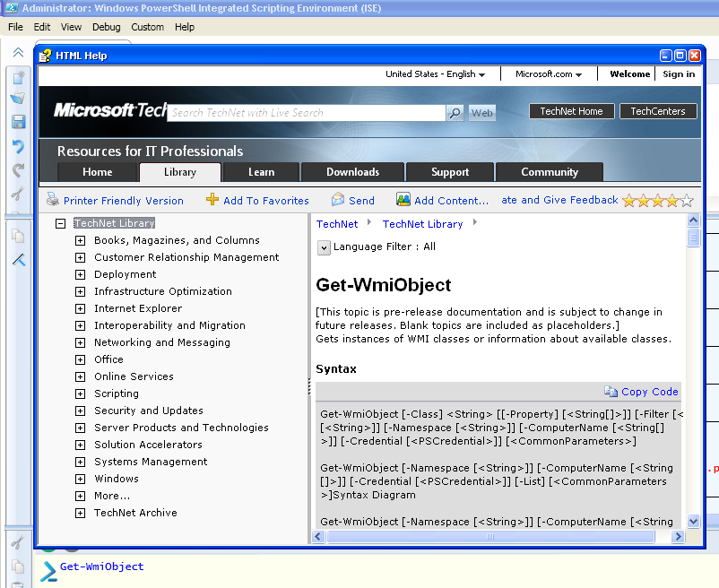Click the horizontal scrollbar left arrow
Image resolution: width=719 pixels, height=588 pixels.
[318, 536]
